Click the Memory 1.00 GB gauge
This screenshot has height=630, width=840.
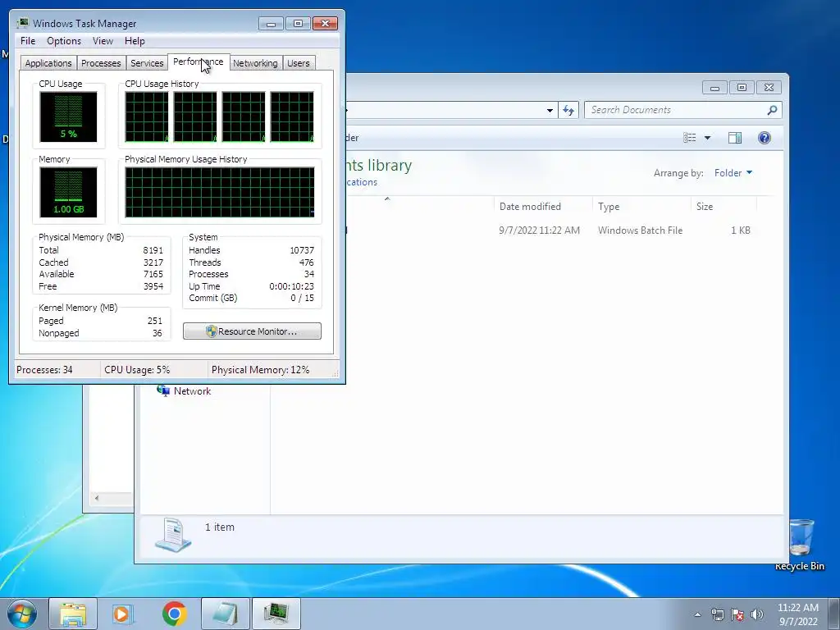click(x=68, y=192)
